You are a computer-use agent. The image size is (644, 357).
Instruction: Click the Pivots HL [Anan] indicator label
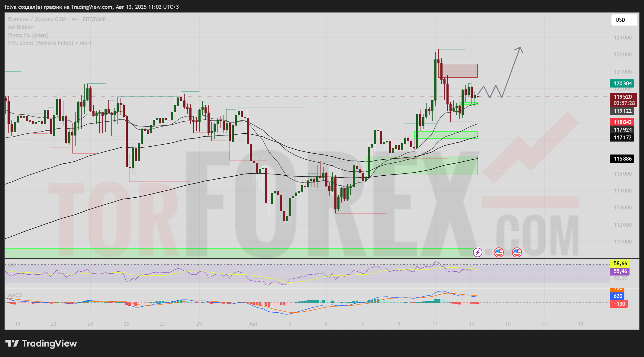[28, 35]
